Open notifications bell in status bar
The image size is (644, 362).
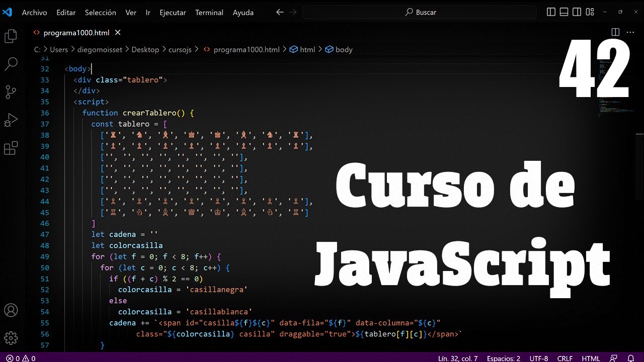click(631, 358)
